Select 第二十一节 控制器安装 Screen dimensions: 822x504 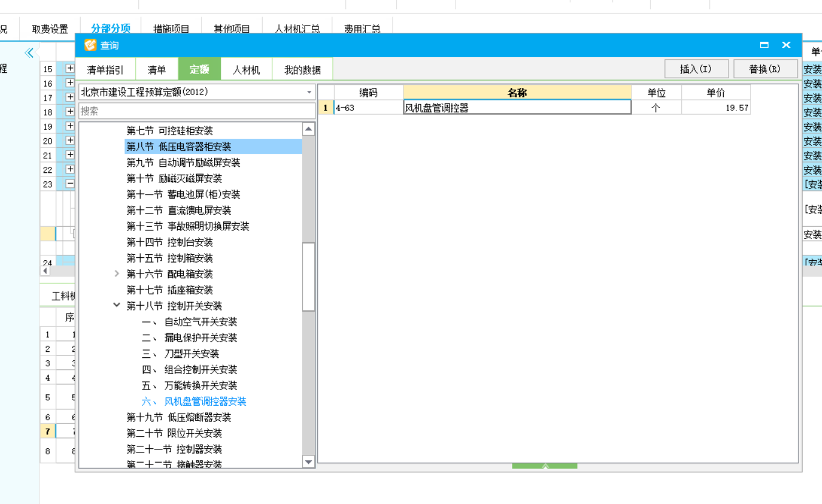click(x=174, y=449)
